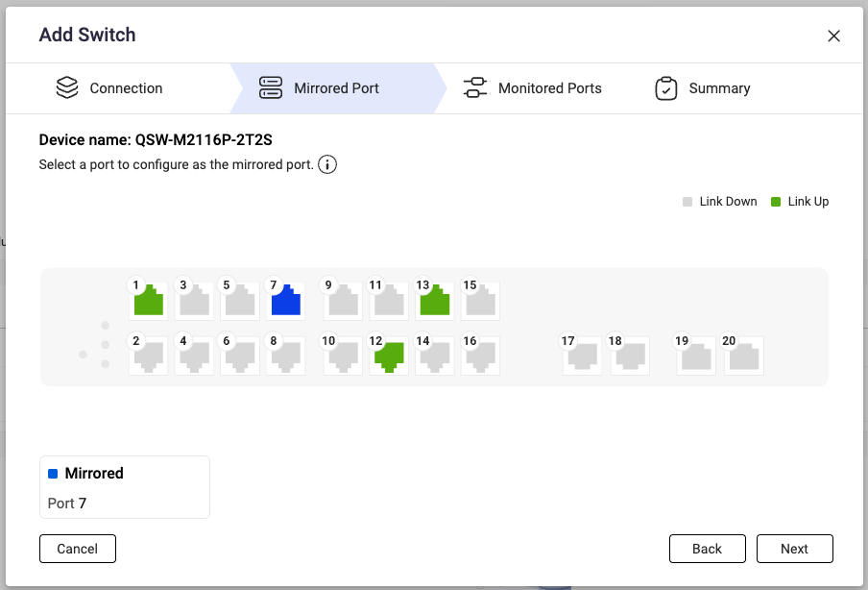The image size is (868, 590).
Task: Click port 20 in the port panel
Action: point(743,355)
